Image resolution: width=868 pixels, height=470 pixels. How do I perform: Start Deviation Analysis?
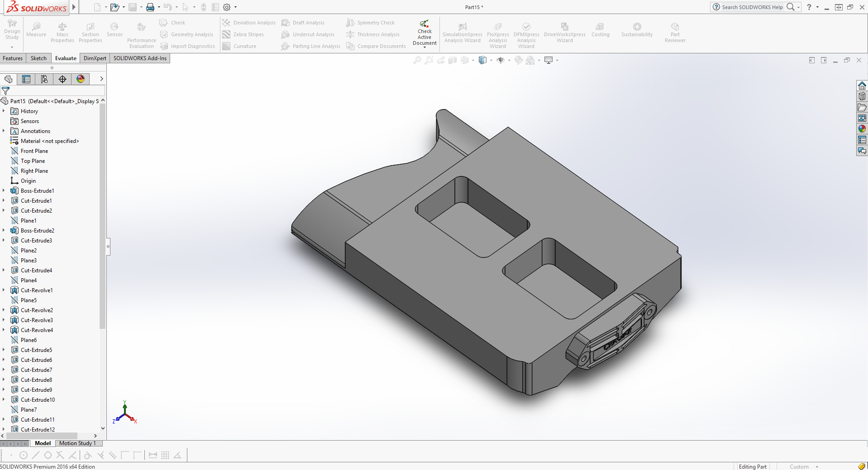249,23
